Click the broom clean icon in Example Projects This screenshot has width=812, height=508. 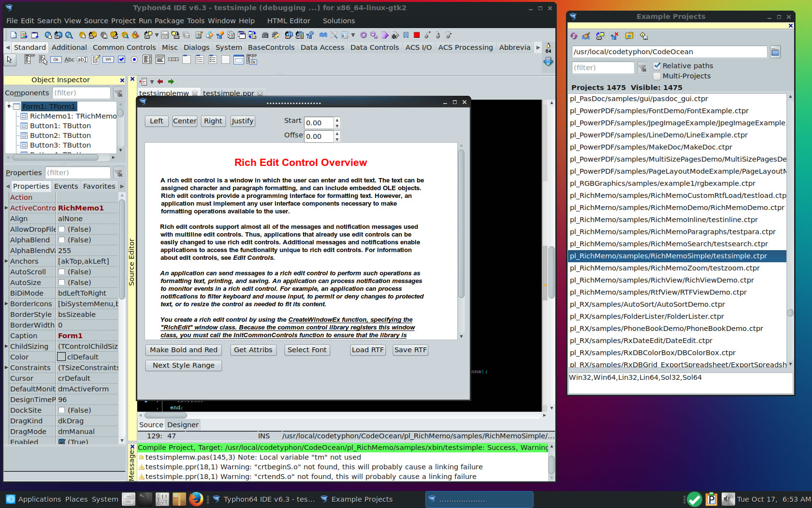pos(586,36)
